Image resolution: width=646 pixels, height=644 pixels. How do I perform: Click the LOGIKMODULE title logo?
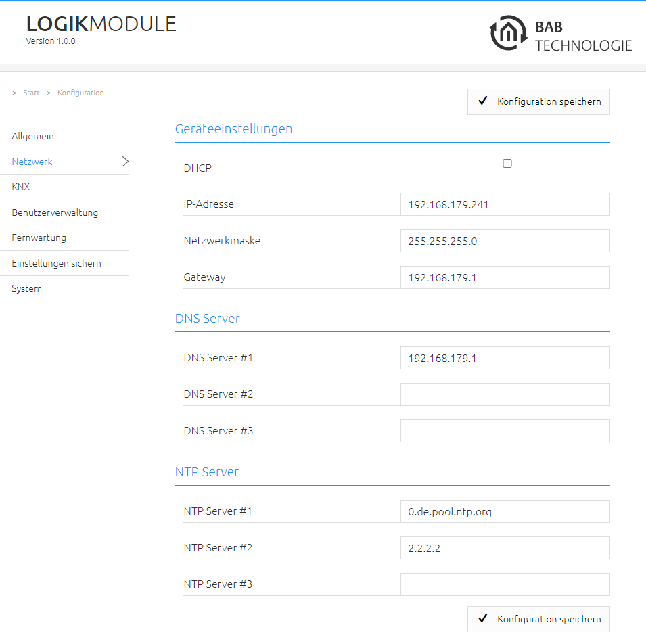pyautogui.click(x=101, y=24)
